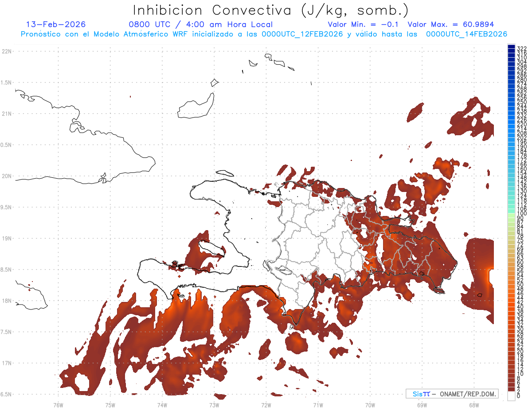The image size is (532, 411).
Task: Click the "22N" latitude label
Action: tap(6, 51)
